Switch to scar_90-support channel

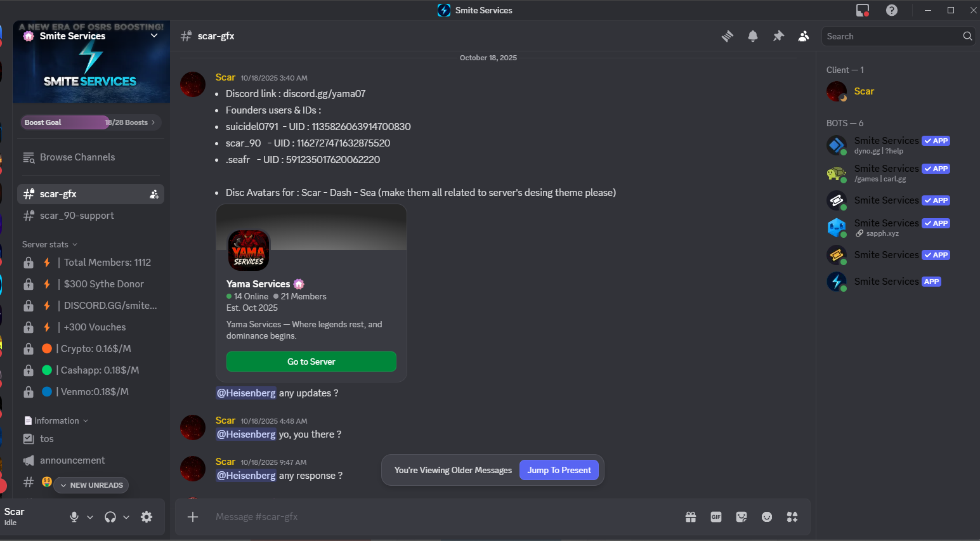click(91, 216)
